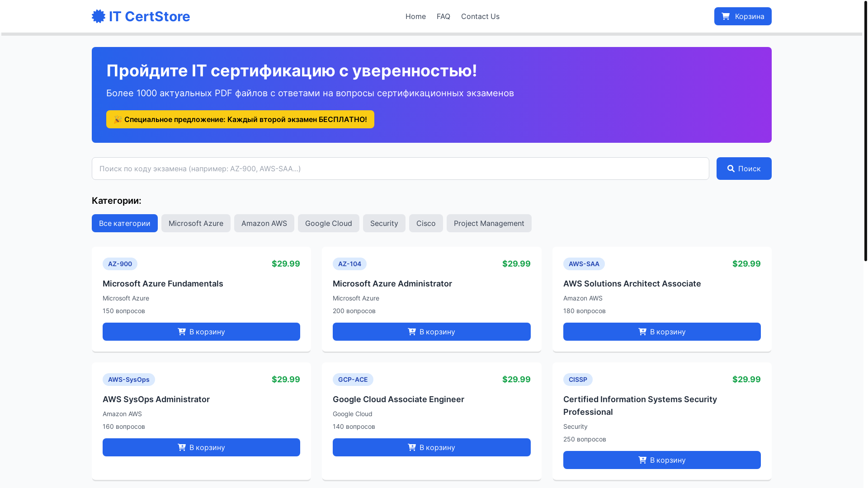
Task: Click the cart icon in the Корзина button
Action: (726, 16)
